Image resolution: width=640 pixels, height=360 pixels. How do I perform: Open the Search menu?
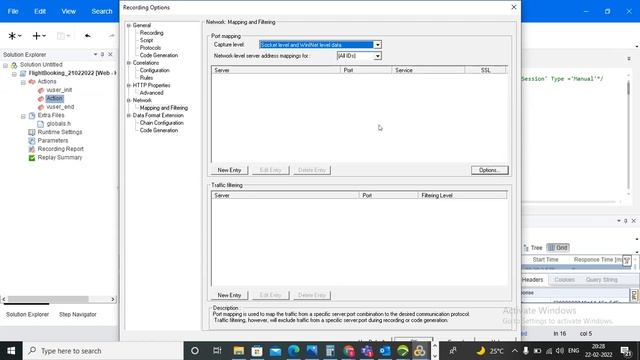[102, 11]
